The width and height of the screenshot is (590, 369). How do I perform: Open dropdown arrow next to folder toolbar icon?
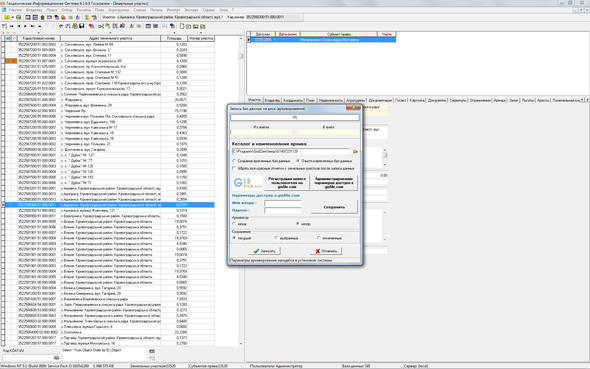pyautogui.click(x=12, y=17)
